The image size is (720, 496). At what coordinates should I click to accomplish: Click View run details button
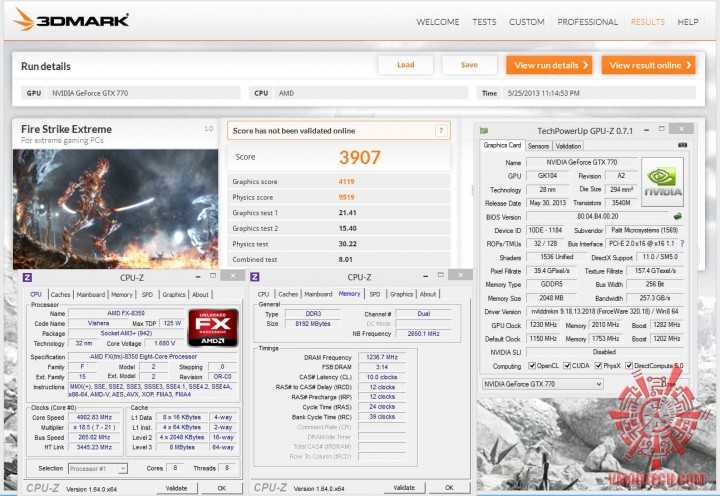(549, 65)
